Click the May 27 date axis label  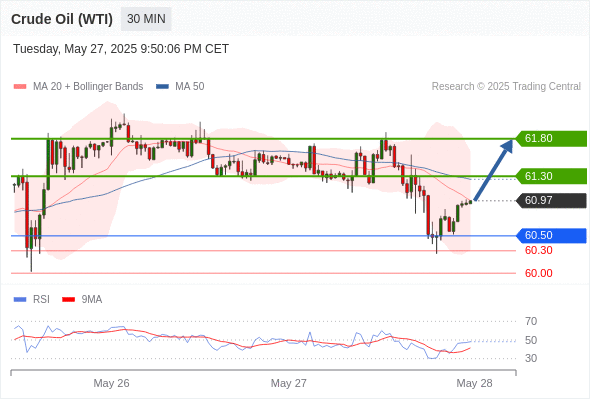[289, 383]
